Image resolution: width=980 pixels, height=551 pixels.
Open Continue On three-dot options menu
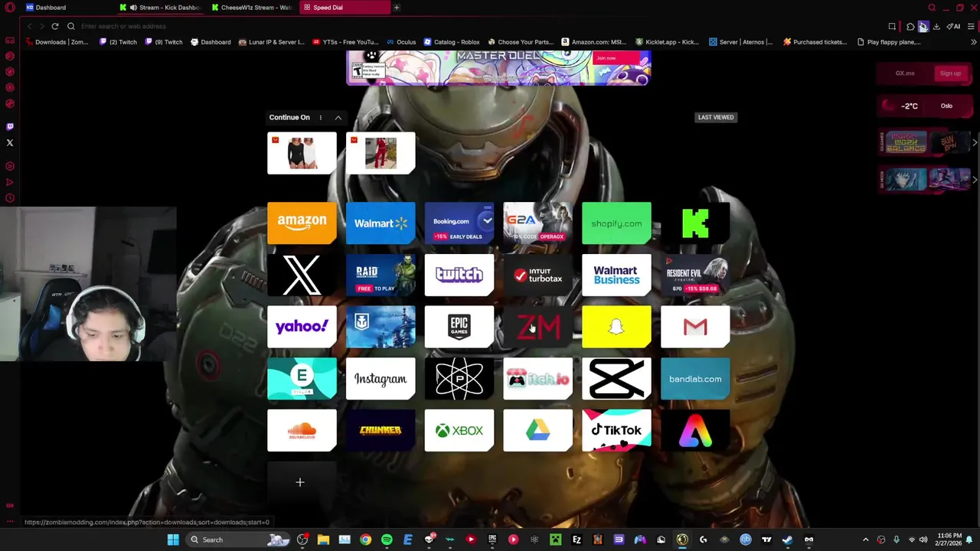[320, 117]
